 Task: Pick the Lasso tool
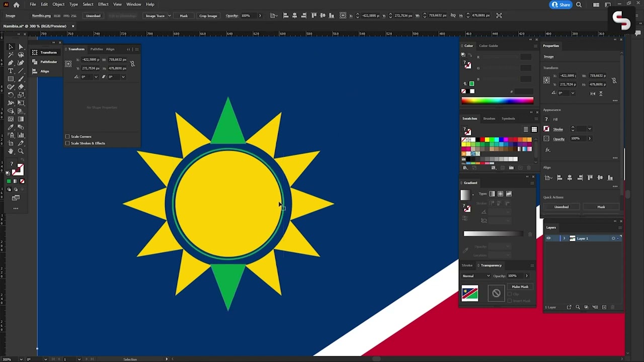pyautogui.click(x=21, y=55)
